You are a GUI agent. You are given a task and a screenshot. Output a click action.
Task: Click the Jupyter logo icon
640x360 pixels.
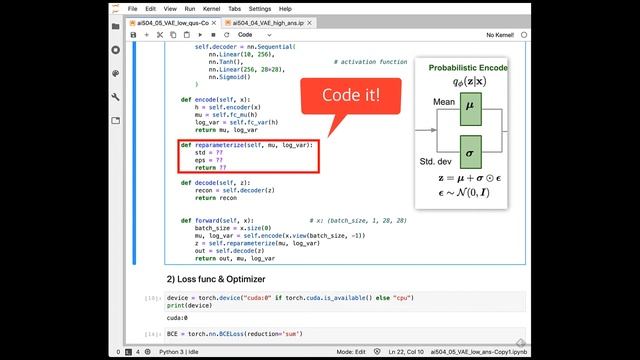116,9
